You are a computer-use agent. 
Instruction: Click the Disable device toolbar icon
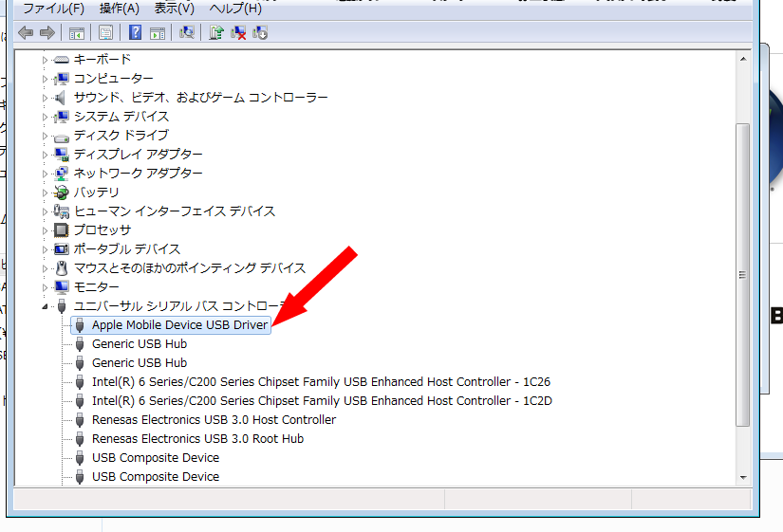coord(260,33)
